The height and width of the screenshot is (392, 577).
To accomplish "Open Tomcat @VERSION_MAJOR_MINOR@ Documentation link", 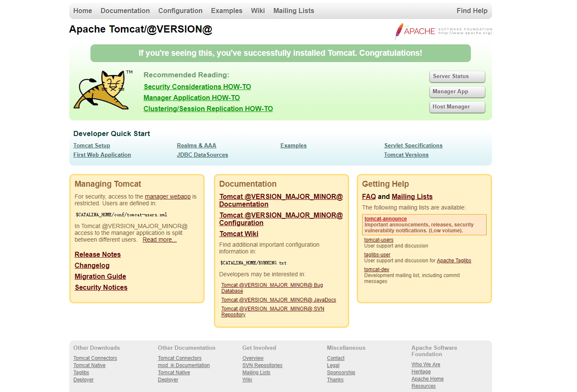I will tap(281, 200).
